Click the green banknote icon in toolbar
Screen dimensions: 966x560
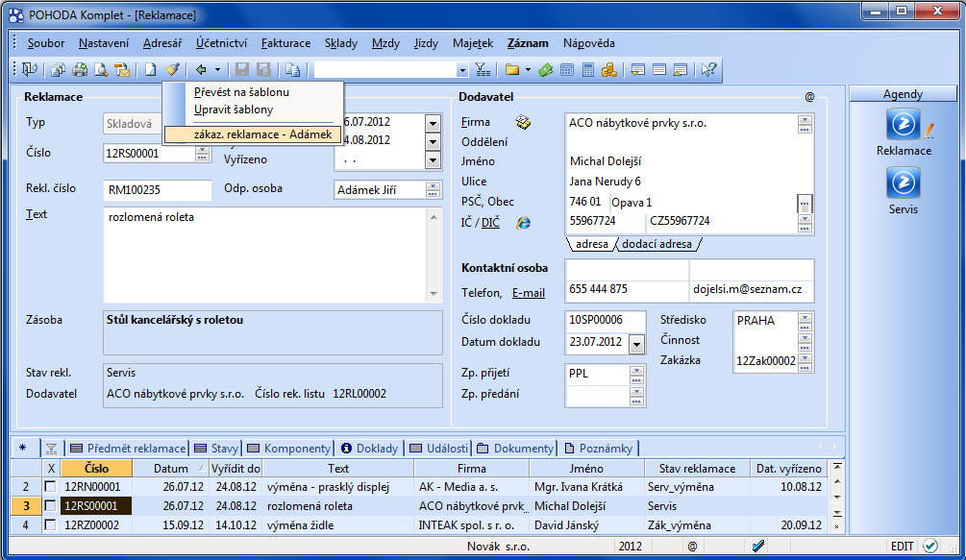coord(545,69)
